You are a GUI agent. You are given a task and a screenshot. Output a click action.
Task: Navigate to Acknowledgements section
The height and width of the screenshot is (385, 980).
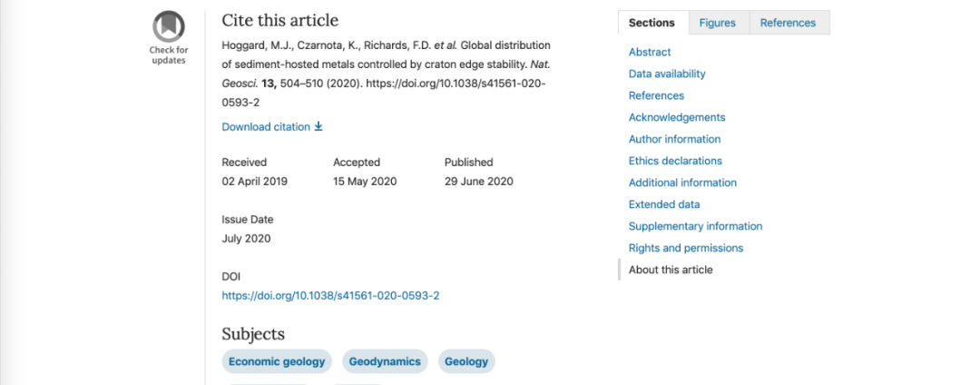coord(677,117)
